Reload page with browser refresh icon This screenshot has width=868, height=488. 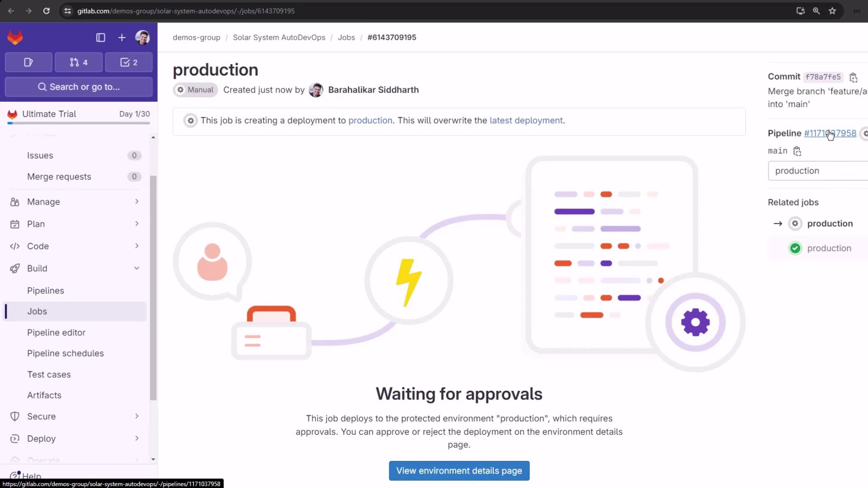point(46,11)
